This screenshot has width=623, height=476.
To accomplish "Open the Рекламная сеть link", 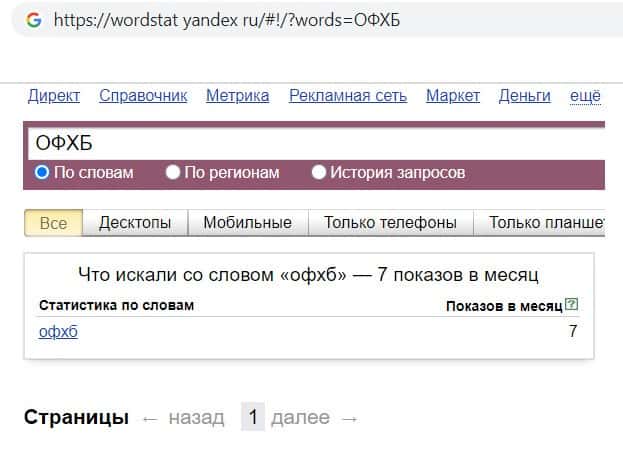I will (x=348, y=95).
